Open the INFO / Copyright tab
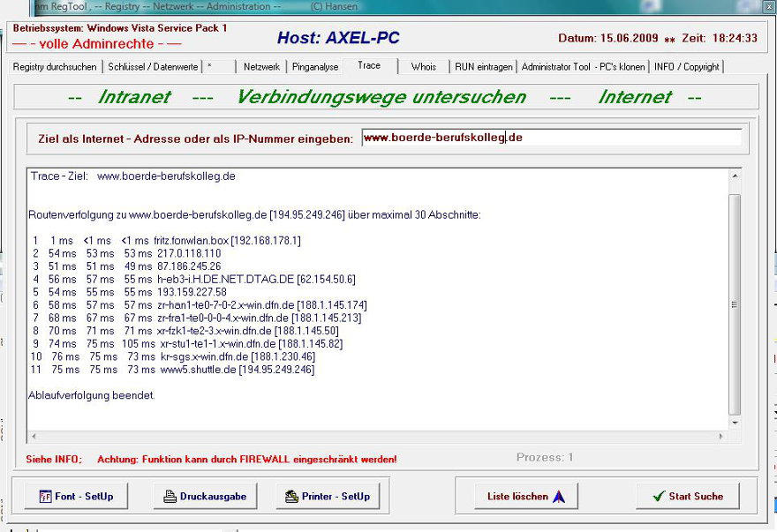This screenshot has height=532, width=777. point(686,67)
